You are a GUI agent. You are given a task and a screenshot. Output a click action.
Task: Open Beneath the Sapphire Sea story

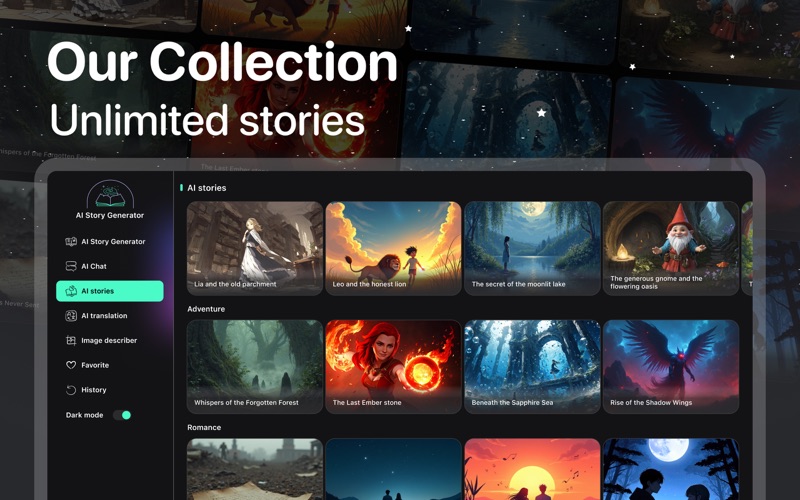532,366
